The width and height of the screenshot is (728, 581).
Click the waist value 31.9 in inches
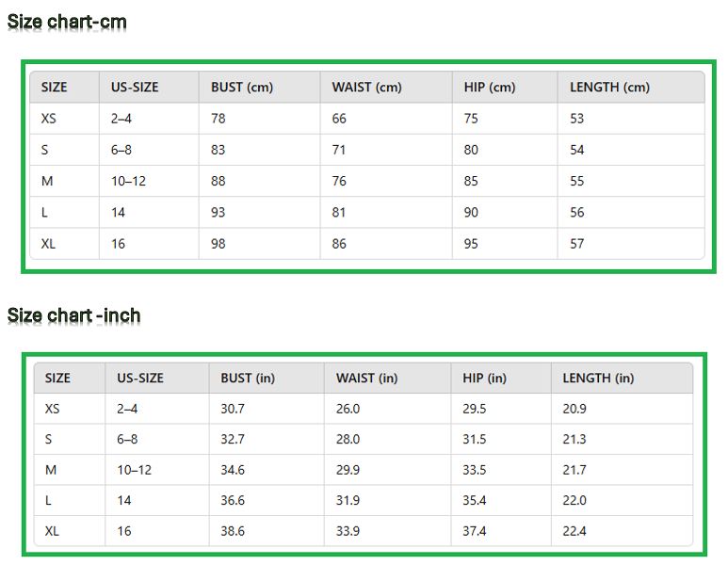coord(348,501)
